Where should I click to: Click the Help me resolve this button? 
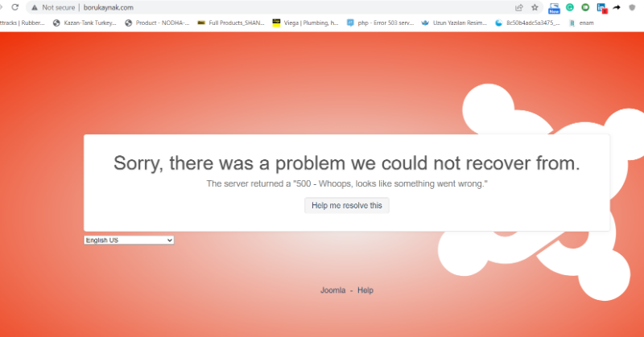click(x=347, y=205)
